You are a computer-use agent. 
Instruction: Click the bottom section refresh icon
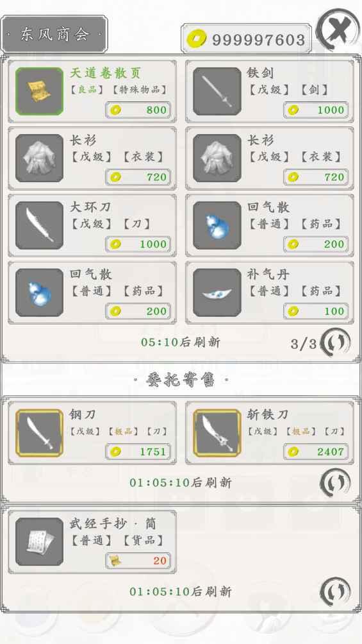pos(335,591)
